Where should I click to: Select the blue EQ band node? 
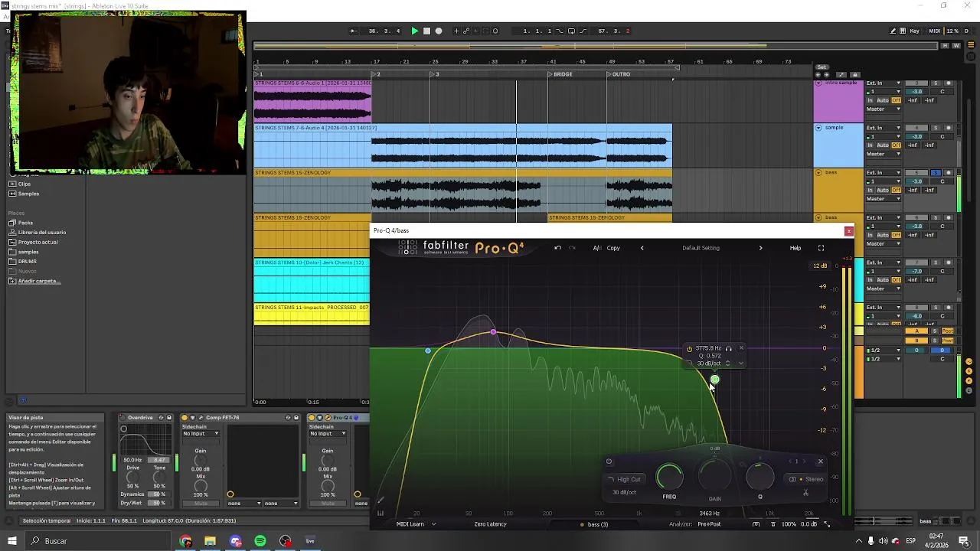pyautogui.click(x=428, y=350)
